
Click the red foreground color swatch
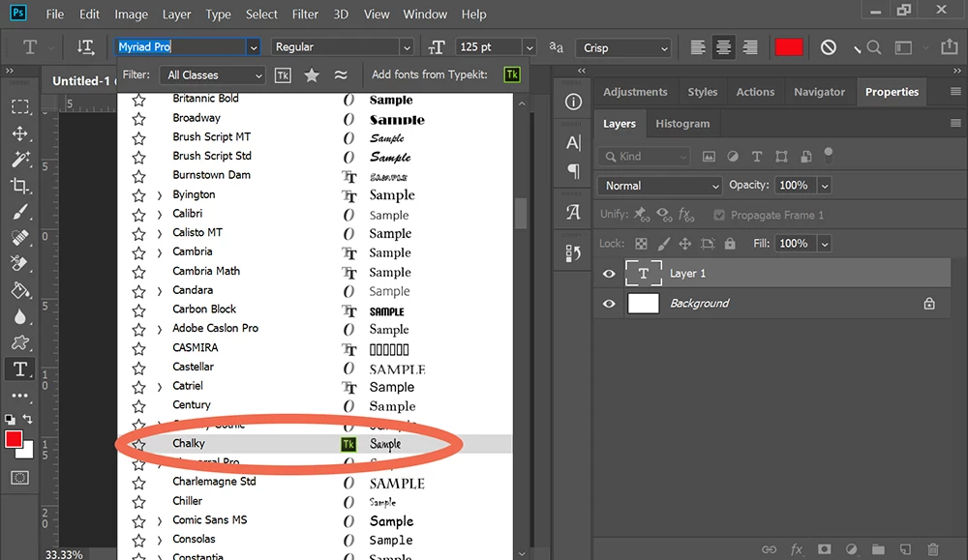(x=14, y=439)
